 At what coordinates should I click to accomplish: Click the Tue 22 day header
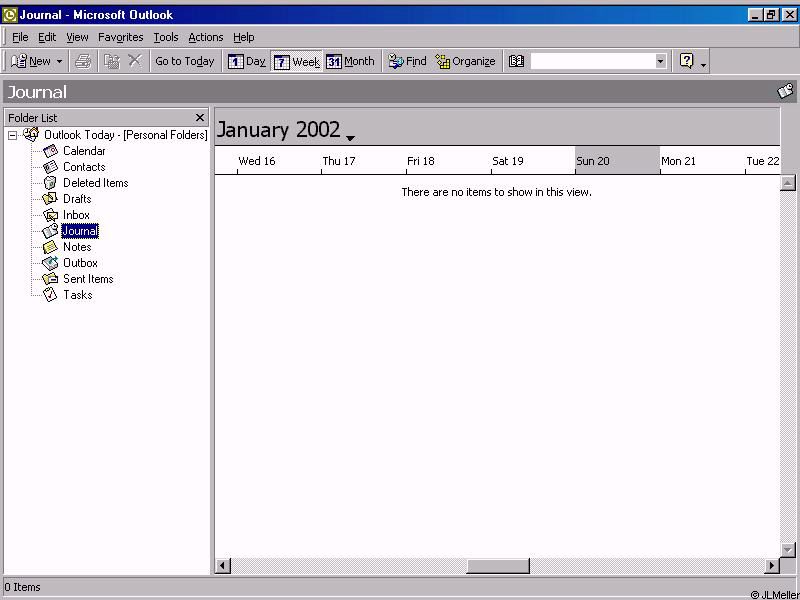763,161
